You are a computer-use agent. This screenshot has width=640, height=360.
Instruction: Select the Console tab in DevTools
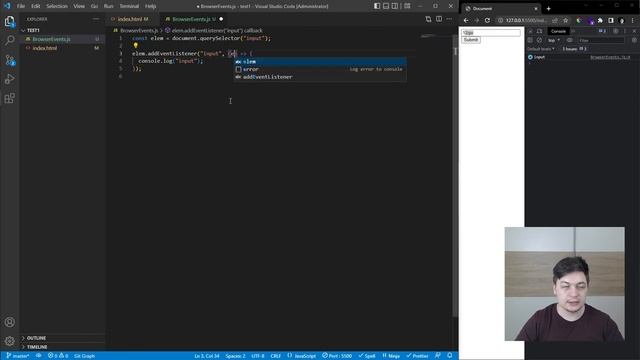pyautogui.click(x=558, y=31)
